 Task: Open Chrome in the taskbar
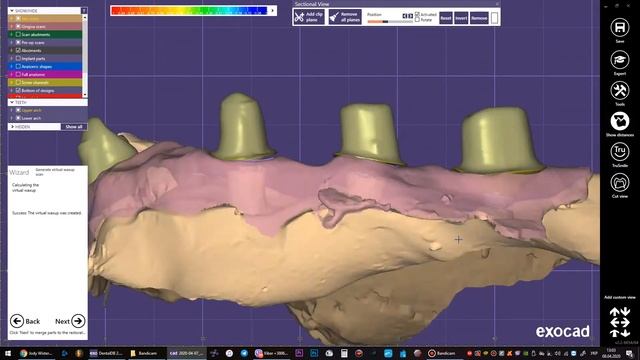37,353
